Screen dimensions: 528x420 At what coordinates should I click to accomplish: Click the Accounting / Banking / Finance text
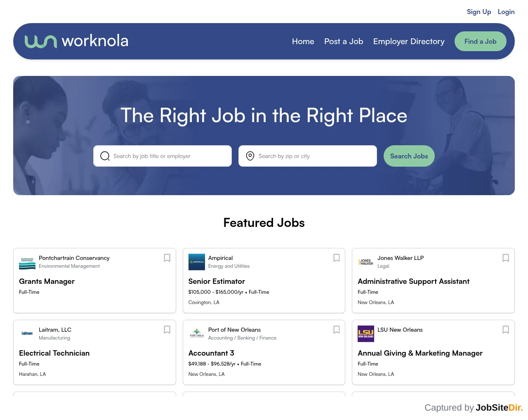click(x=242, y=338)
